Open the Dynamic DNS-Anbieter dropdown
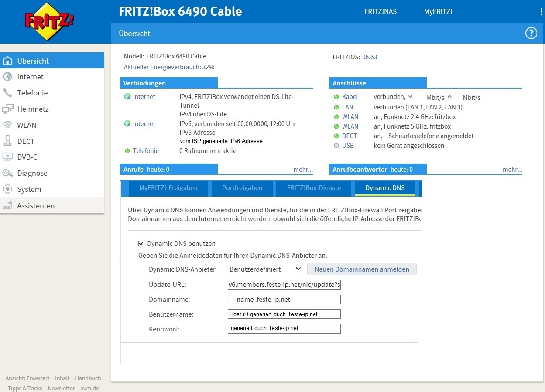545x392 pixels. click(265, 269)
